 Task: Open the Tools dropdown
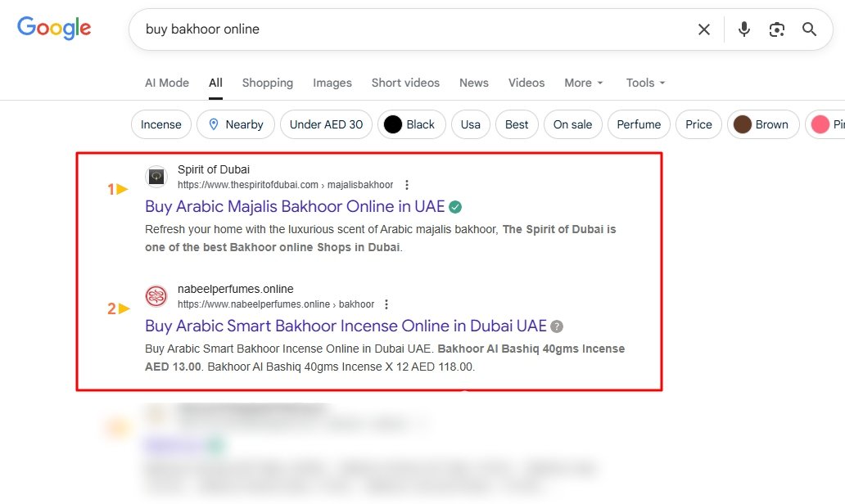point(645,83)
